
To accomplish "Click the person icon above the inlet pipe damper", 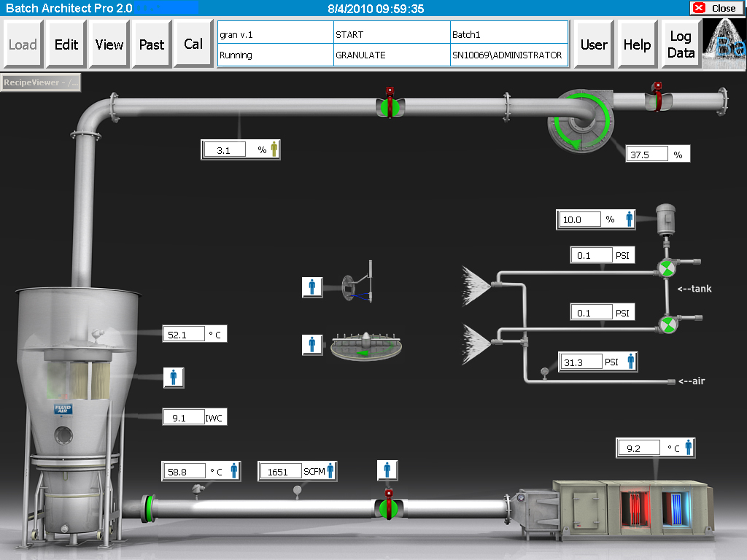I will click(x=387, y=470).
